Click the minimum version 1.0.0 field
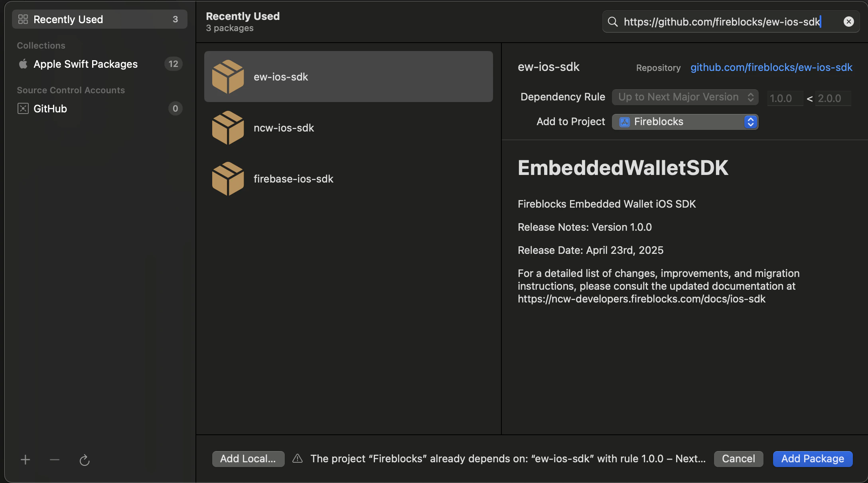Screen dimensions: 868x483 point(785,98)
